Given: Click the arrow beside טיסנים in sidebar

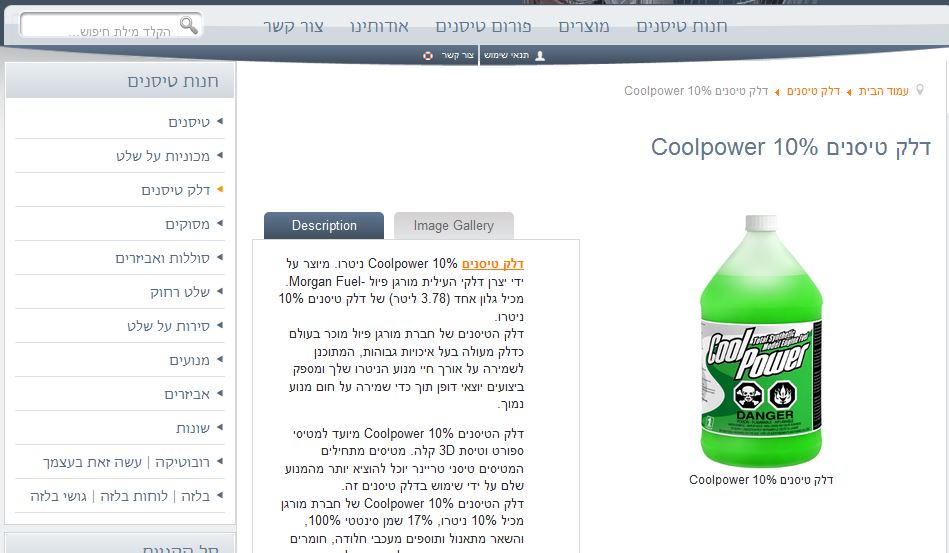Looking at the screenshot, I should click(x=220, y=121).
